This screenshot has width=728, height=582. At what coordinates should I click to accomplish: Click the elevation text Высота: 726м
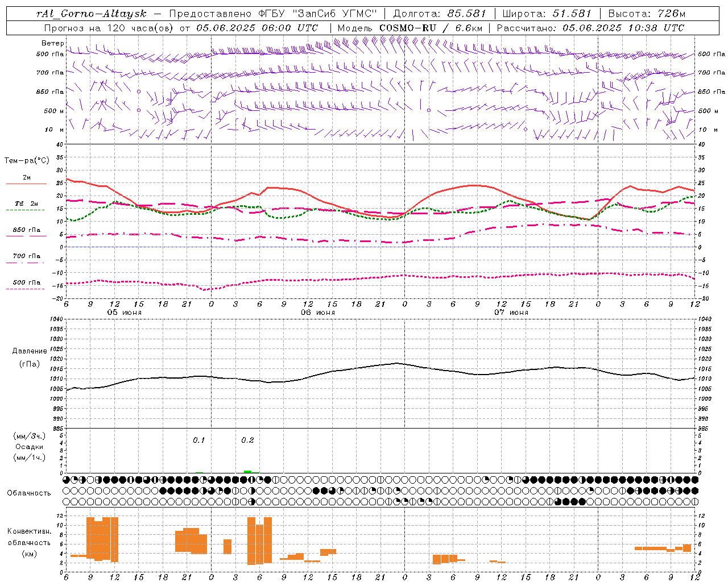pos(647,14)
